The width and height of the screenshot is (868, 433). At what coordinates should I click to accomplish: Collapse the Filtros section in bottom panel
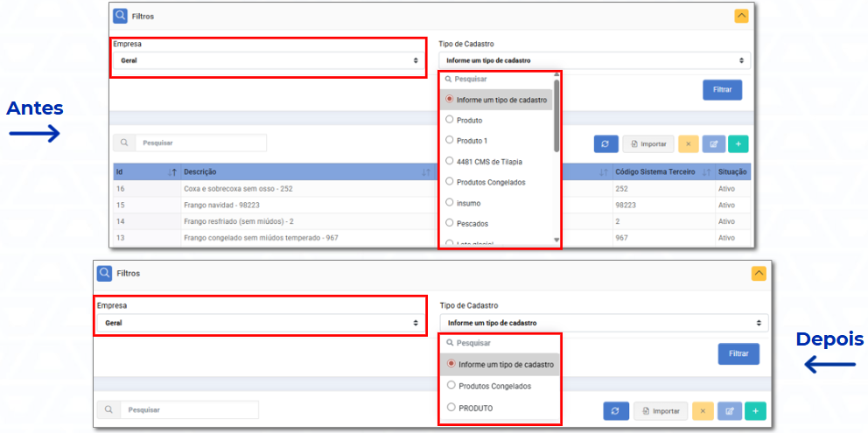(x=759, y=273)
